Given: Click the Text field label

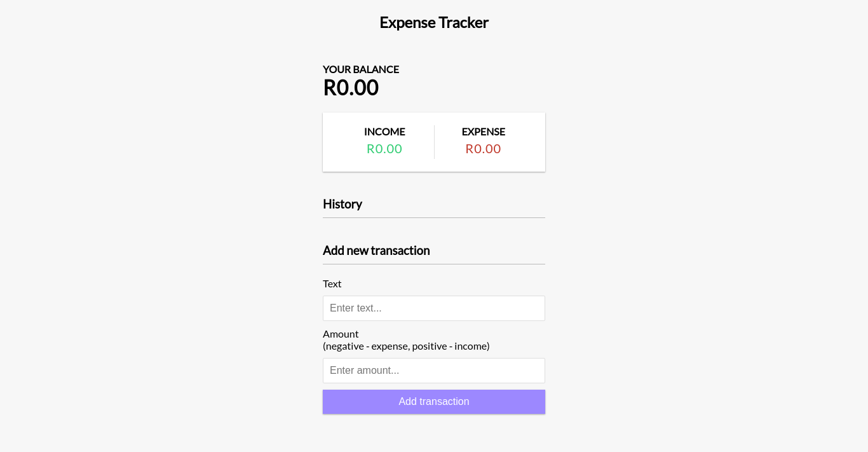Looking at the screenshot, I should (x=332, y=284).
